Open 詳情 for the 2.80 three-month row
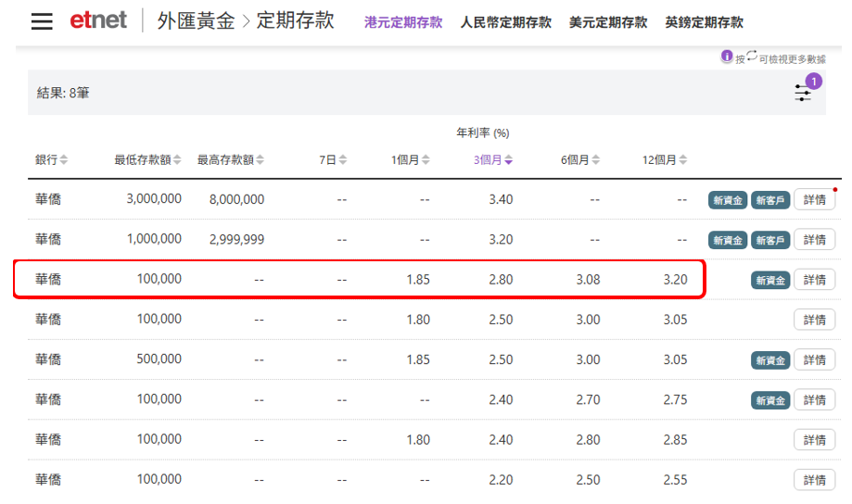This screenshot has width=852, height=504. pyautogui.click(x=815, y=280)
